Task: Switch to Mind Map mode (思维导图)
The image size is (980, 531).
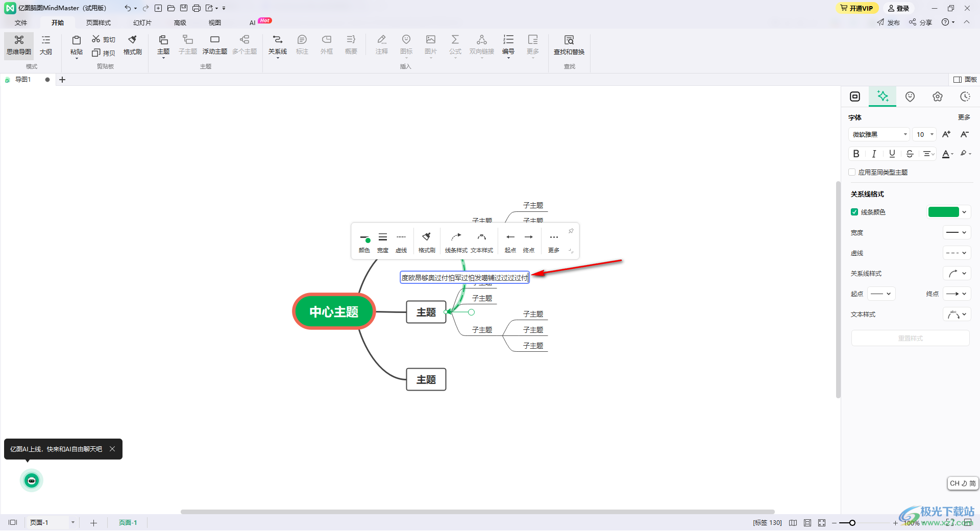Action: 19,45
